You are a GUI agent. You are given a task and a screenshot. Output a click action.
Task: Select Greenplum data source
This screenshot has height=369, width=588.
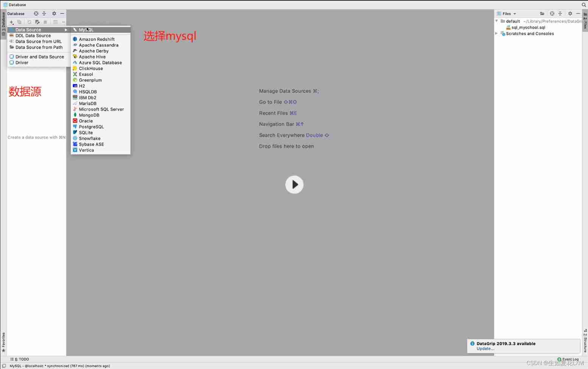coord(101,80)
